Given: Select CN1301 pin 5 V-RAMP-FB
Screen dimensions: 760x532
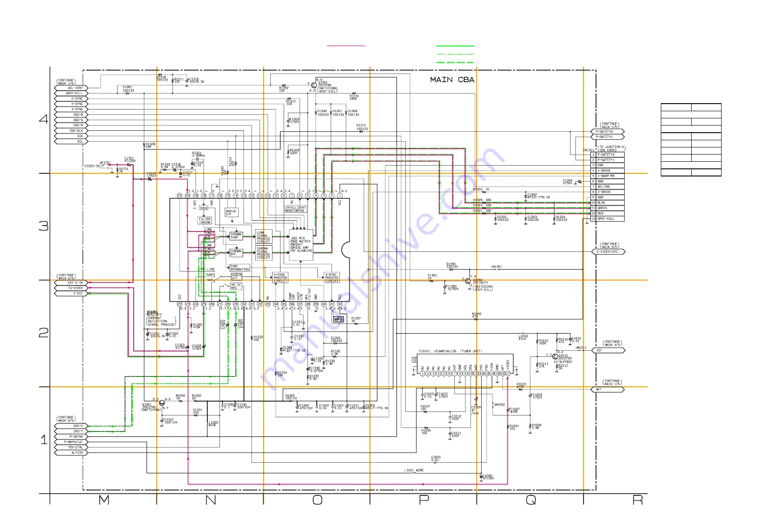Looking at the screenshot, I should (x=607, y=176).
